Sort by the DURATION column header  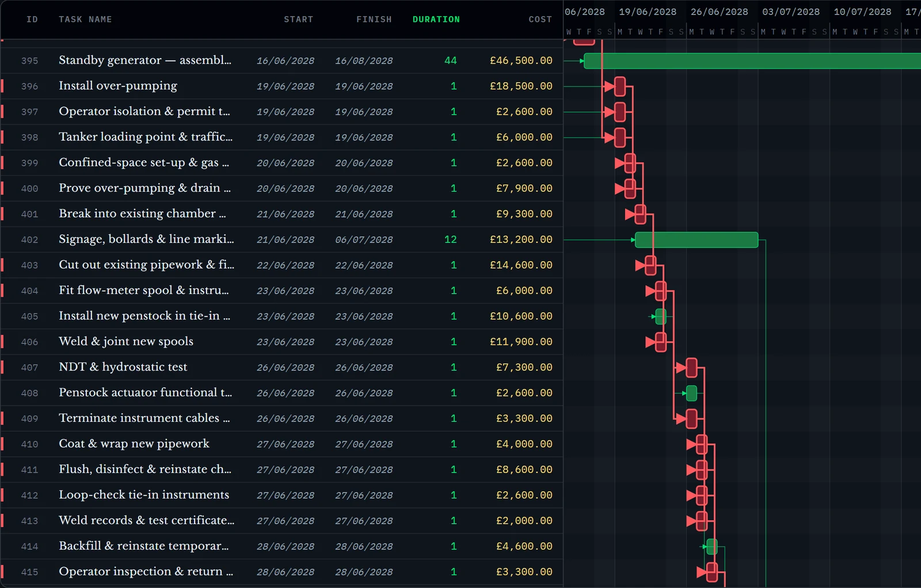click(436, 20)
